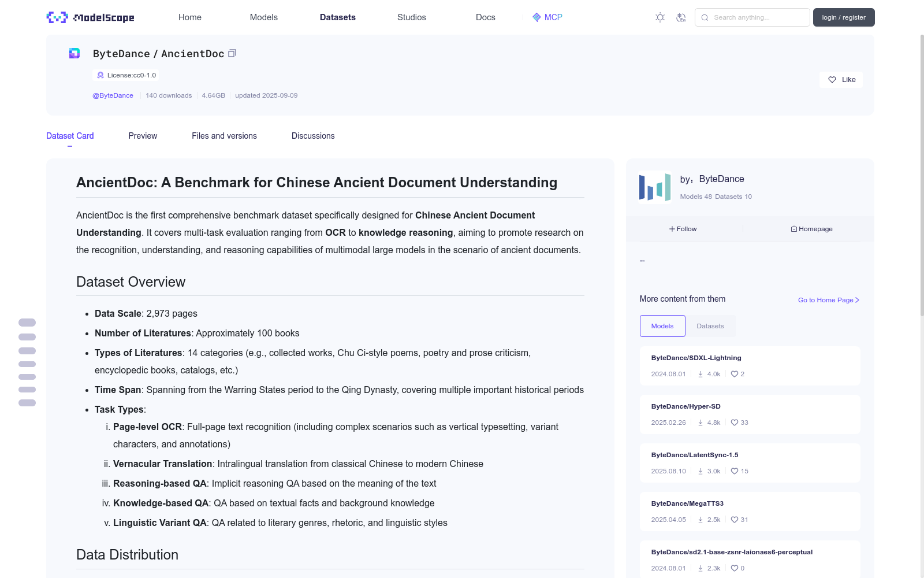Image resolution: width=924 pixels, height=578 pixels.
Task: Switch to Files and versions tab
Action: (x=224, y=136)
